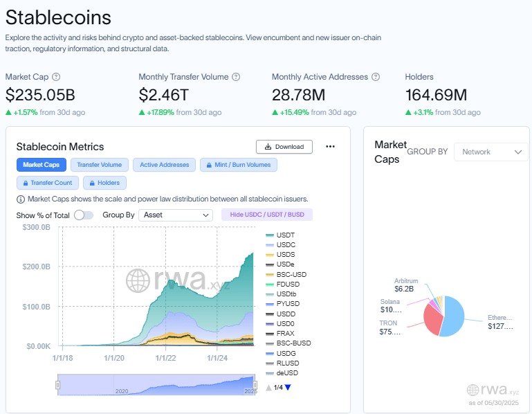
Task: Toggle PYUSD series in chart legend
Action: point(283,304)
